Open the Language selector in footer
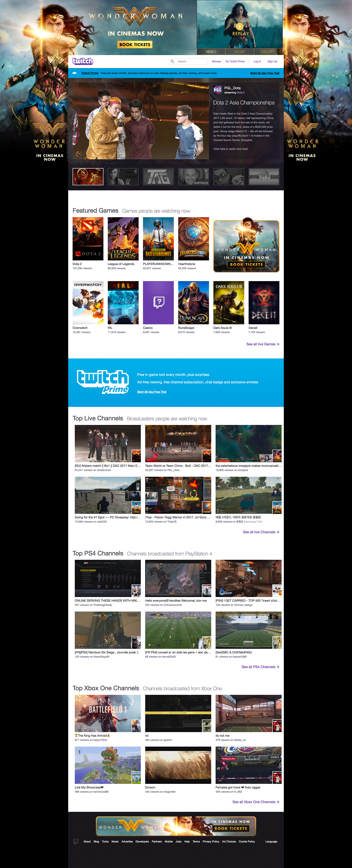The height and width of the screenshot is (868, 352). coord(271,841)
